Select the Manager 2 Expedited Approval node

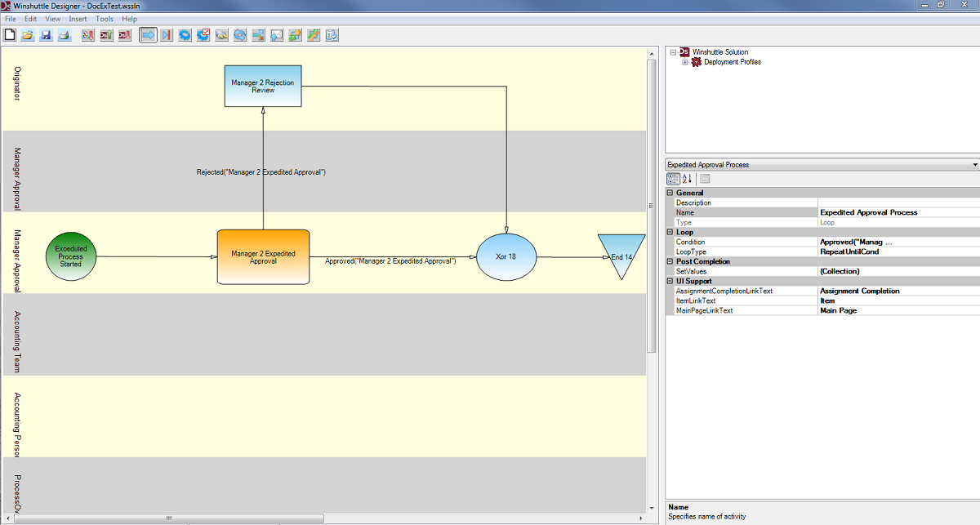263,257
